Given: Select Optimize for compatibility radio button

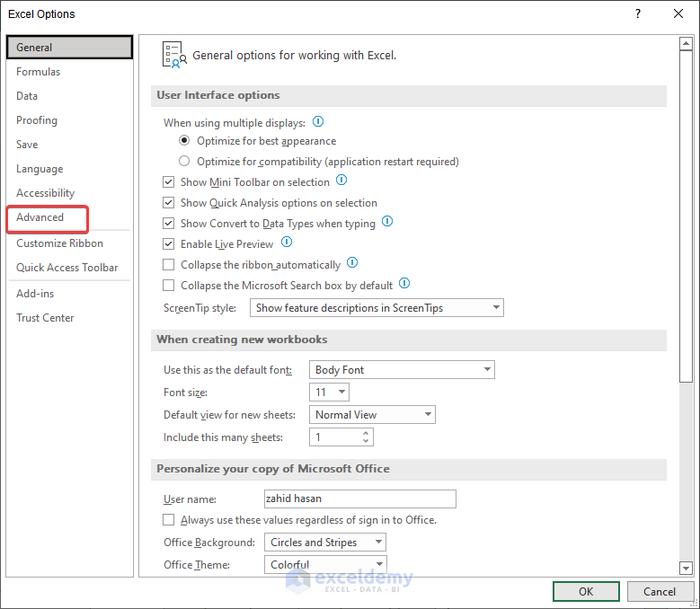Looking at the screenshot, I should (184, 161).
